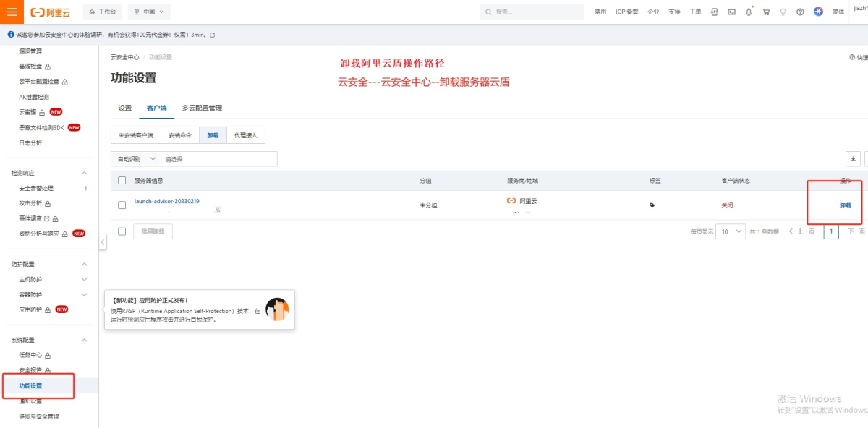Click 卸载 link in launch-advisor row
Viewport: 868px width, 428px height.
[846, 205]
